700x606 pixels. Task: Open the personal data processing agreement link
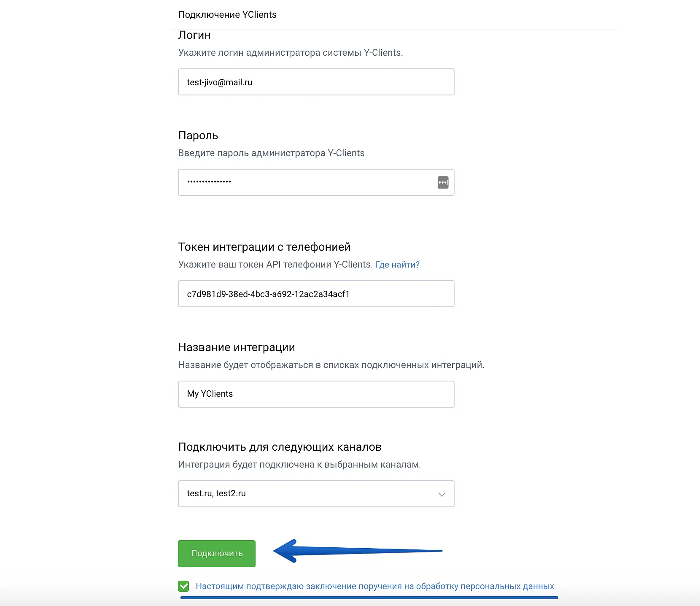[374, 586]
